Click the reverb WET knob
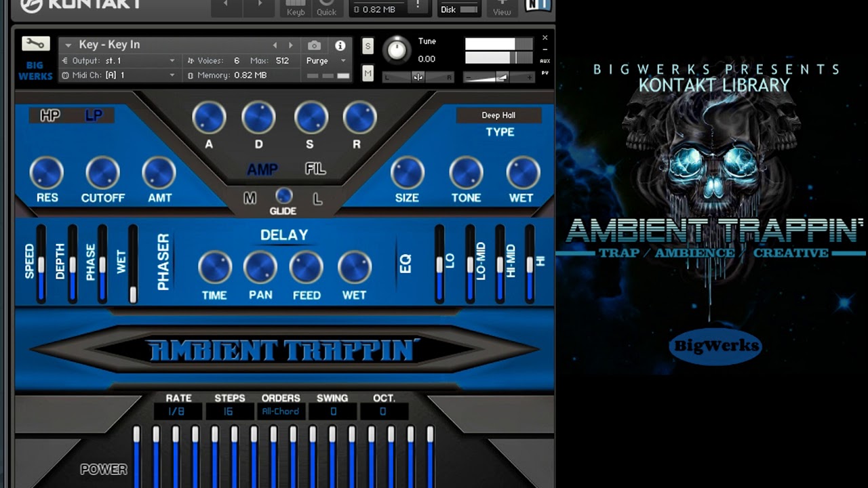This screenshot has height=488, width=868. (x=523, y=173)
